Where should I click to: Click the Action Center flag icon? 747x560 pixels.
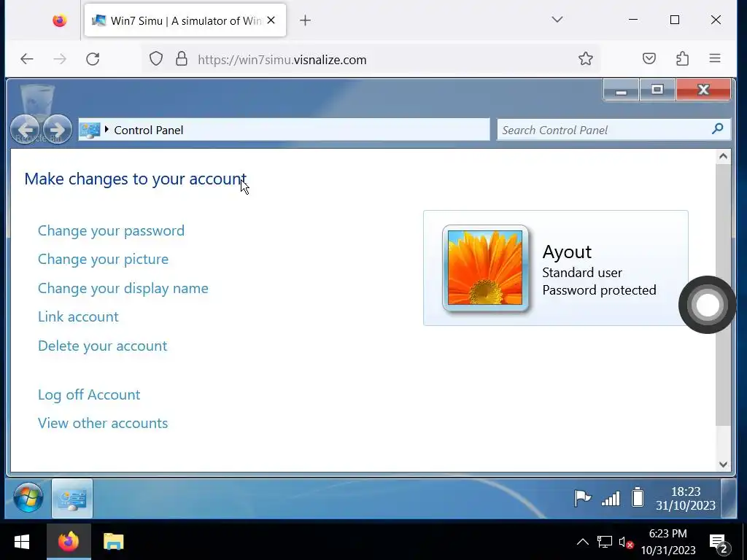pyautogui.click(x=582, y=498)
